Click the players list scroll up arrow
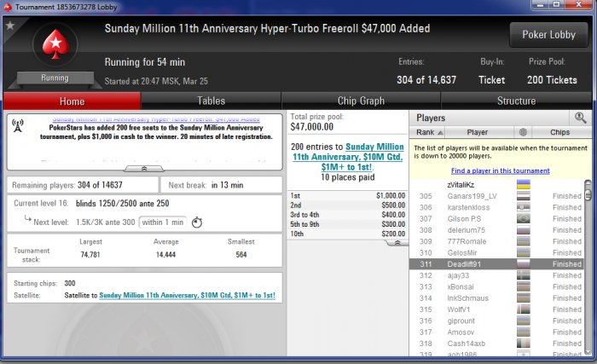Image resolution: width=597 pixels, height=364 pixels. pos(588,183)
